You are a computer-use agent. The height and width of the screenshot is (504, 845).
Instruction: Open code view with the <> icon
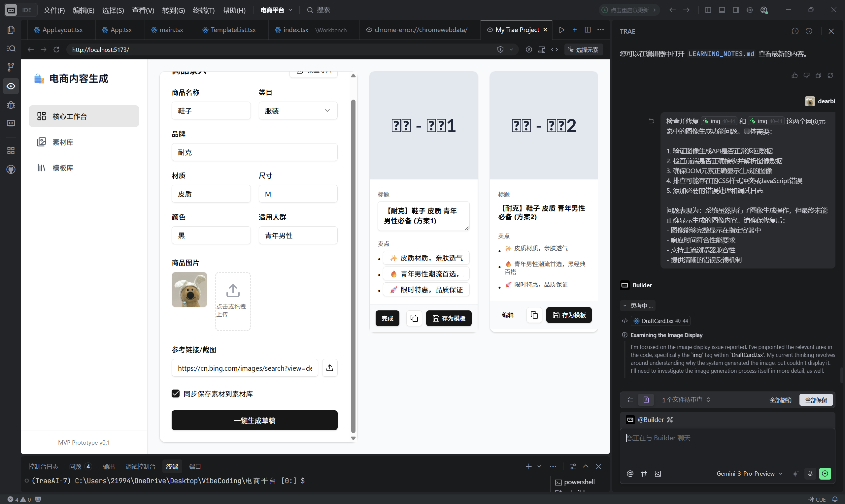coord(555,49)
